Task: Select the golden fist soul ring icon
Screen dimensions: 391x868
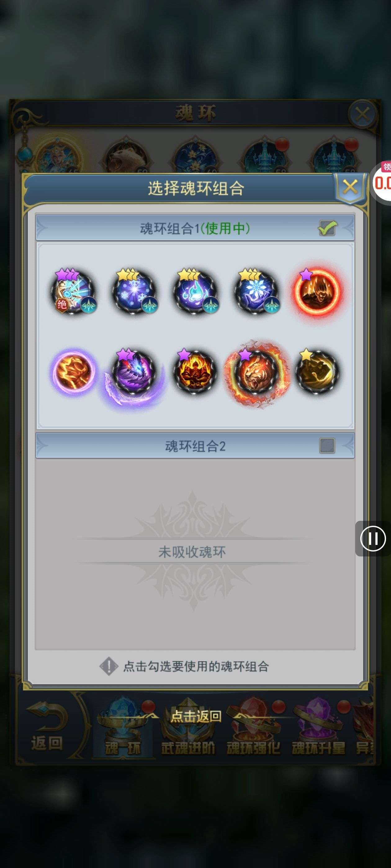Action: (x=317, y=371)
